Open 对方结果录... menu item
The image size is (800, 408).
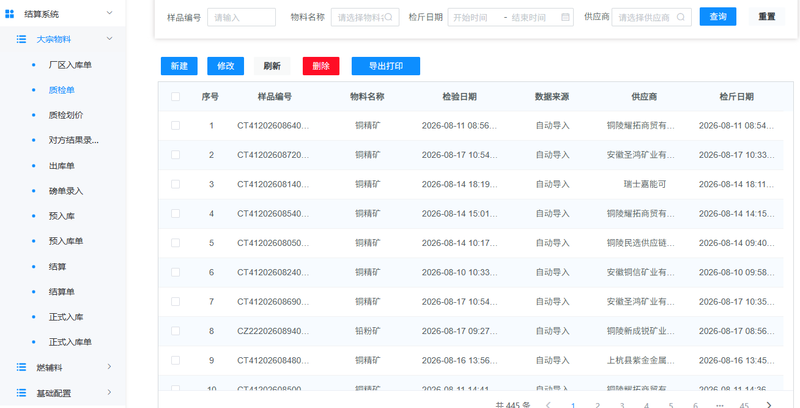click(x=73, y=140)
